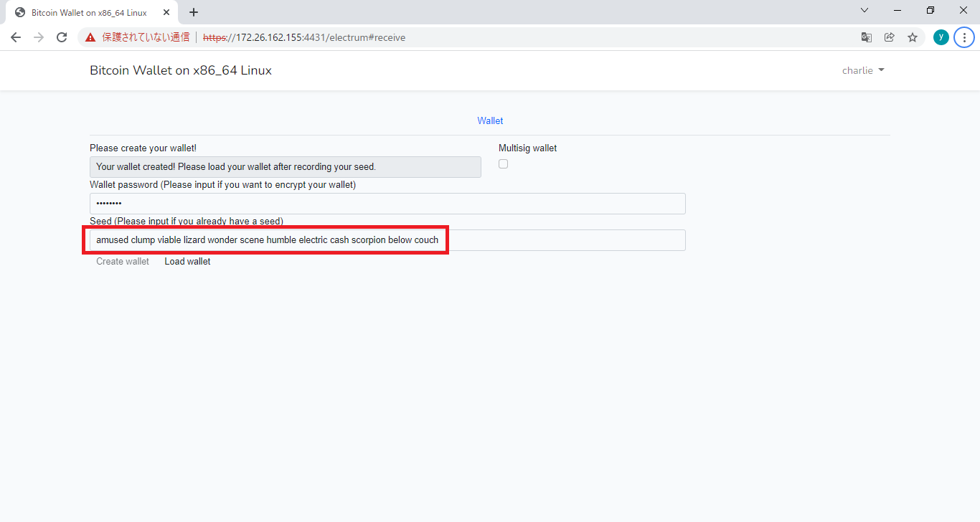Expand the charlie user menu arrow
980x522 pixels.
pyautogui.click(x=882, y=70)
